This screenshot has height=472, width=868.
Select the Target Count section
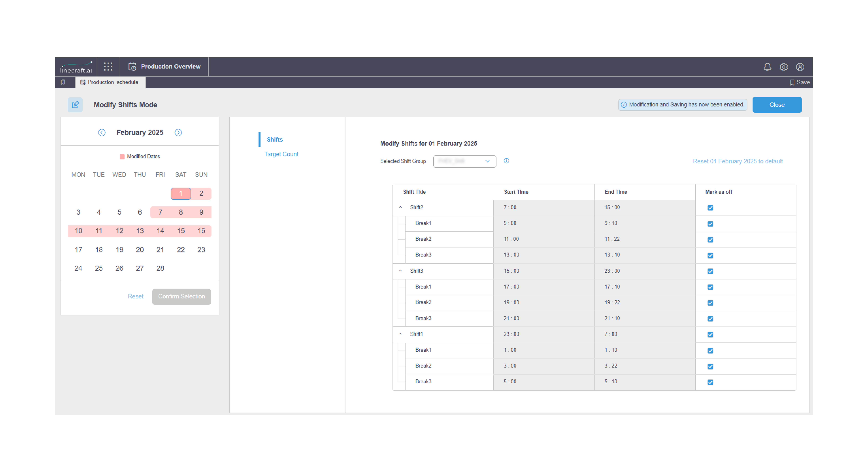coord(281,154)
